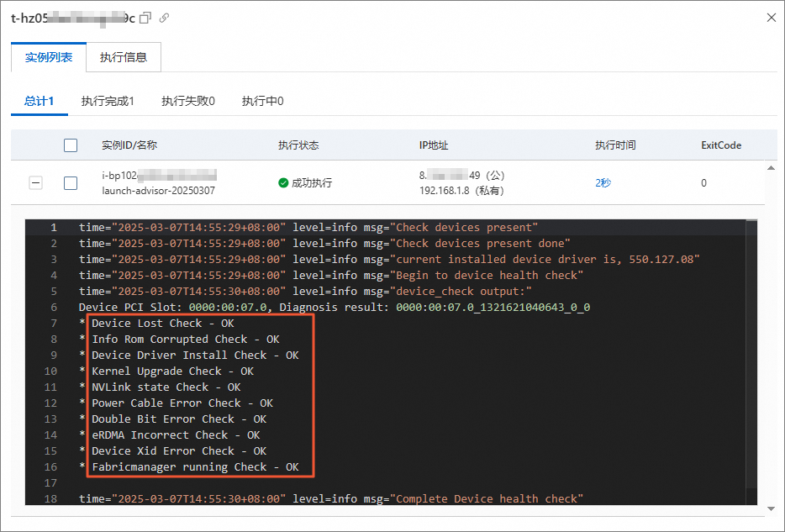Screen dimensions: 785x532
Task: Click the IP地址 column header
Action: click(x=434, y=145)
